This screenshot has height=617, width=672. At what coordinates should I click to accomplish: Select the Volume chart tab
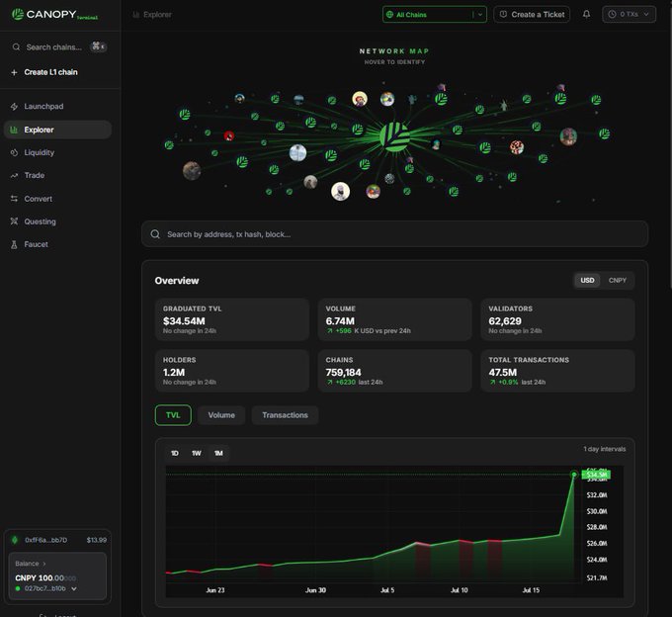221,415
